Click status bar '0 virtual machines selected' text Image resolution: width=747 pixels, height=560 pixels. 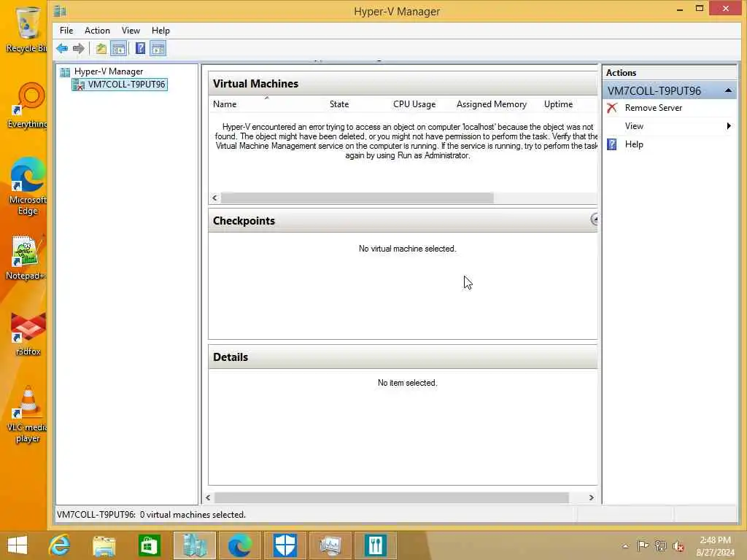[193, 515]
